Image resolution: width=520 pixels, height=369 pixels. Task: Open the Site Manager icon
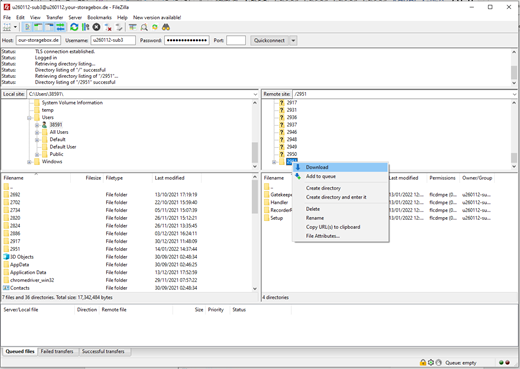coord(7,27)
